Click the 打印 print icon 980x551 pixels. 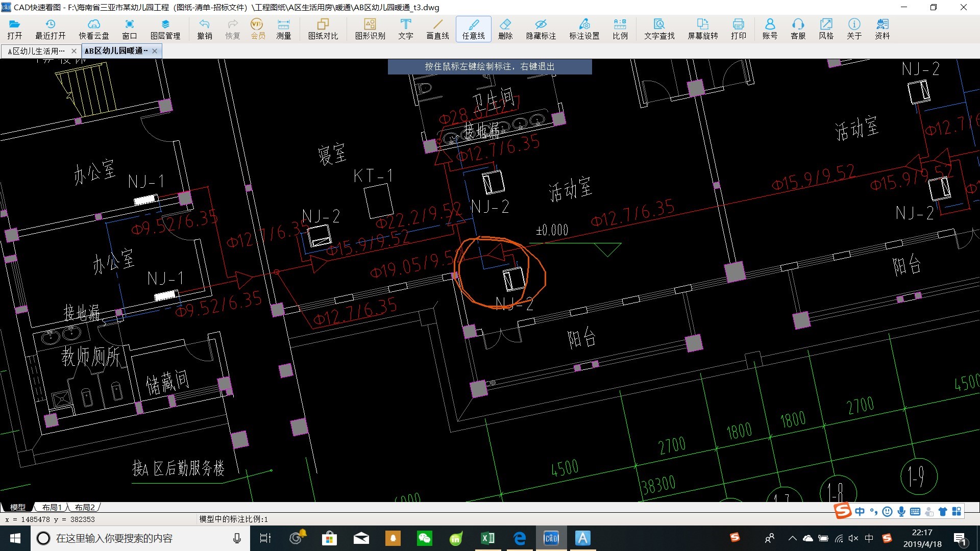[x=739, y=29]
